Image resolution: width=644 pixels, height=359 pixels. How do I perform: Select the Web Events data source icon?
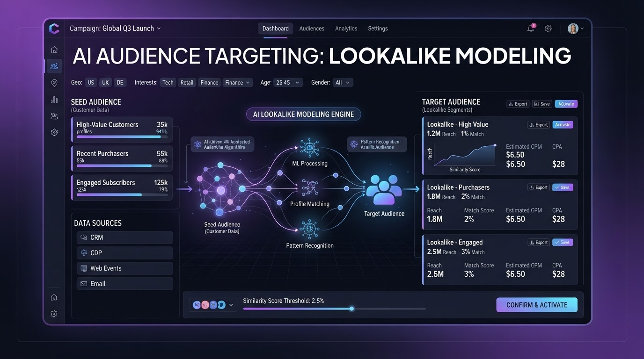(84, 268)
